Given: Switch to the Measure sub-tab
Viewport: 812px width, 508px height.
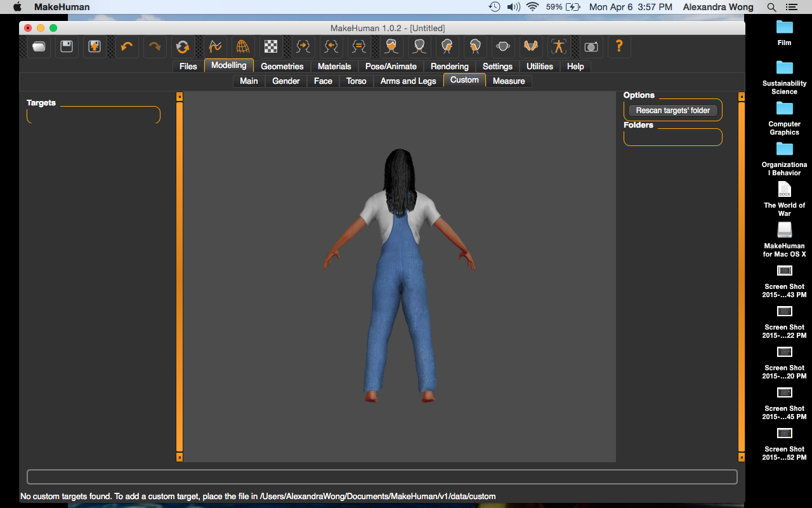Looking at the screenshot, I should [509, 81].
